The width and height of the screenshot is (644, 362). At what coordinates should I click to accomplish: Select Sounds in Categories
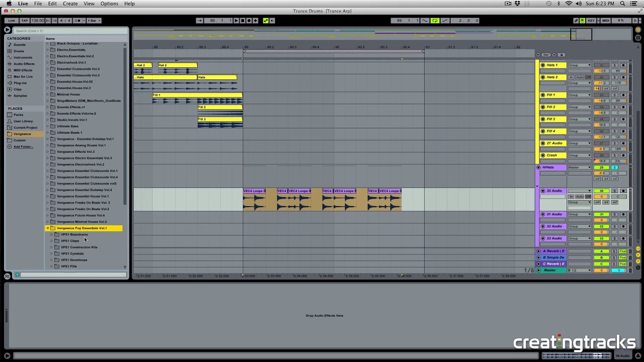[19, 45]
